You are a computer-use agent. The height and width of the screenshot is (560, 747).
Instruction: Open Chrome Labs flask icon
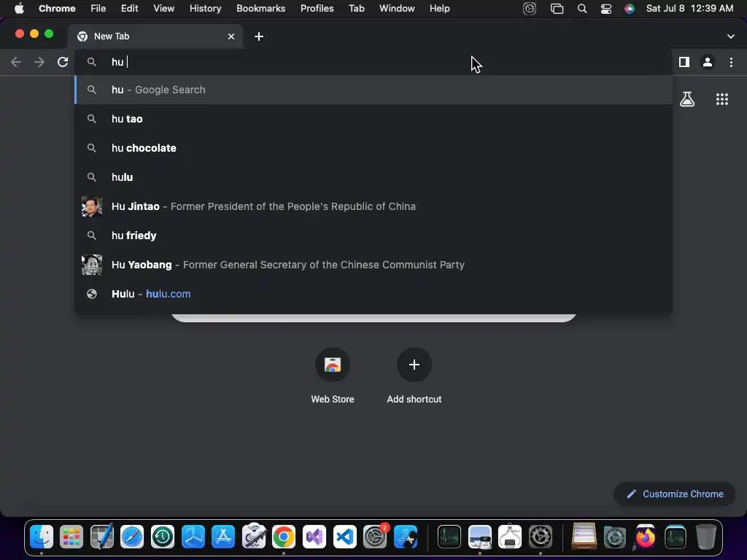(687, 99)
